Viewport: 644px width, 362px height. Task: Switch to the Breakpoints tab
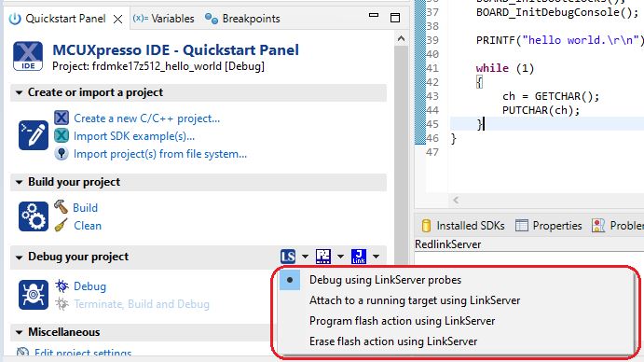point(242,19)
